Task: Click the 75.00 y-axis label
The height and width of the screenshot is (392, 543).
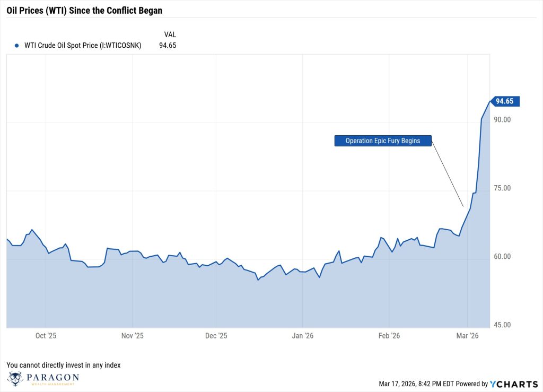Action: [502, 188]
